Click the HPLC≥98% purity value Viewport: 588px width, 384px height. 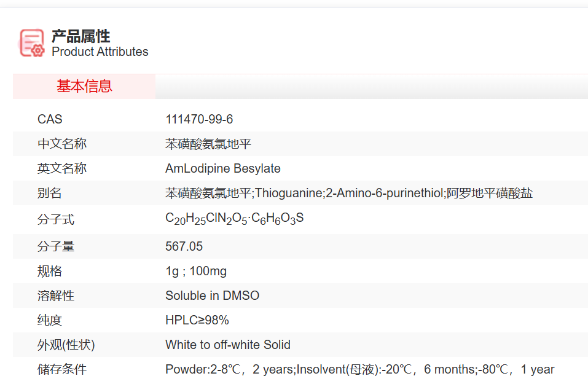[197, 320]
